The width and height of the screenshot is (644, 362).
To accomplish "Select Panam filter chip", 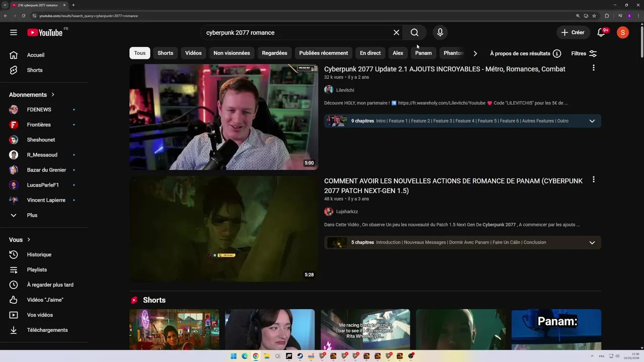I will point(424,53).
